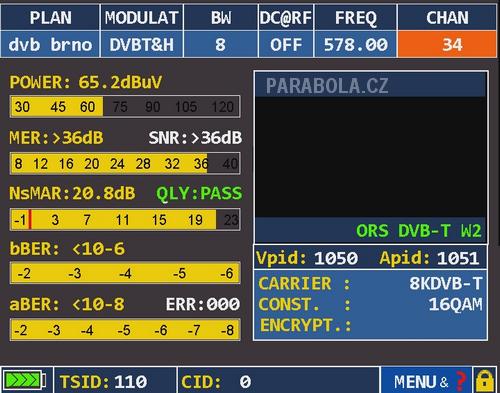Click the 'bBER: <10-6' reading
This screenshot has width=500, height=393.
click(67, 249)
